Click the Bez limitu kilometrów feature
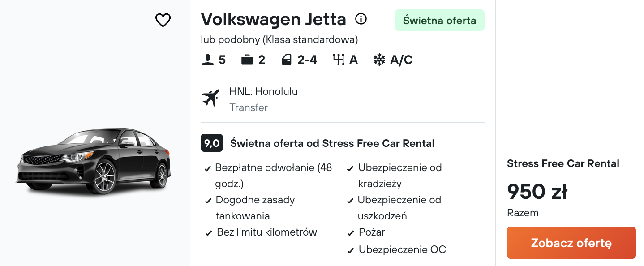 pyautogui.click(x=261, y=232)
